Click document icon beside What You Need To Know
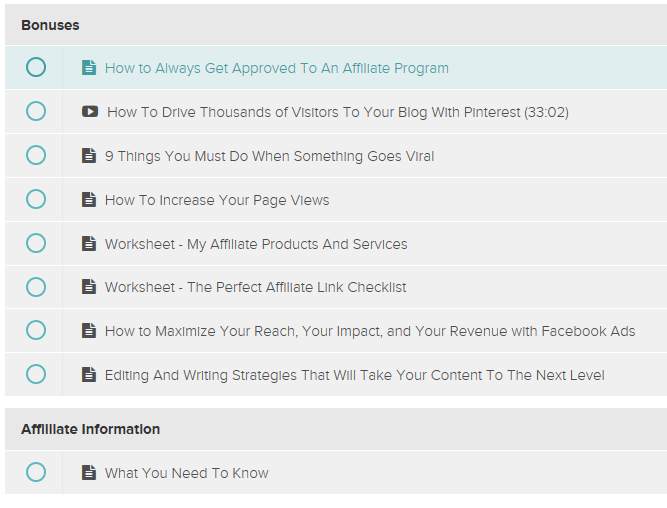667x508 pixels. [x=89, y=473]
